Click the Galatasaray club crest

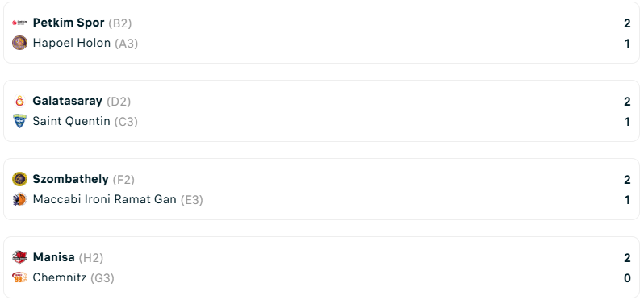pos(19,101)
